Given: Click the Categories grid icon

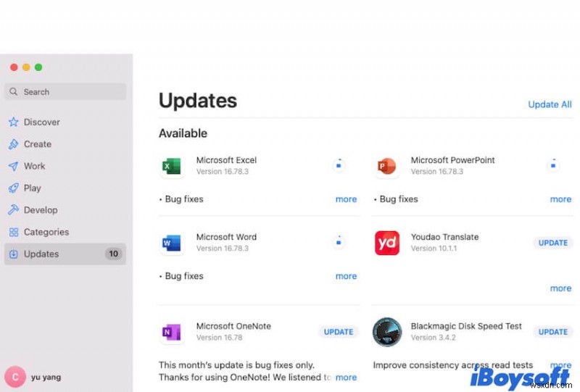Looking at the screenshot, I should tap(14, 233).
